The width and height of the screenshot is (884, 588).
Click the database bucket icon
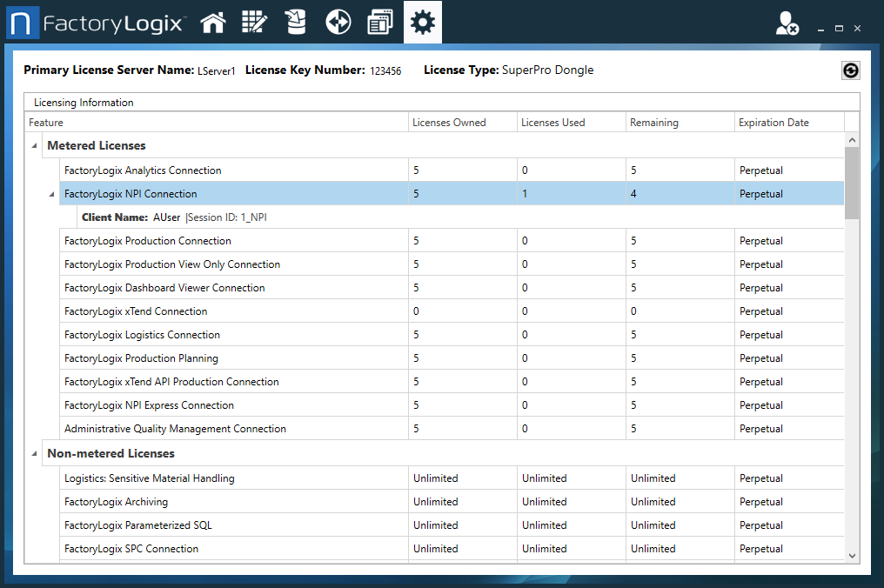296,23
